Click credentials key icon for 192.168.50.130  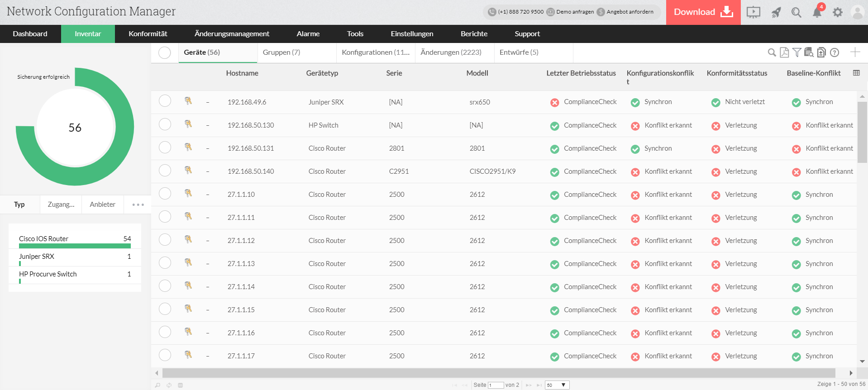point(188,124)
